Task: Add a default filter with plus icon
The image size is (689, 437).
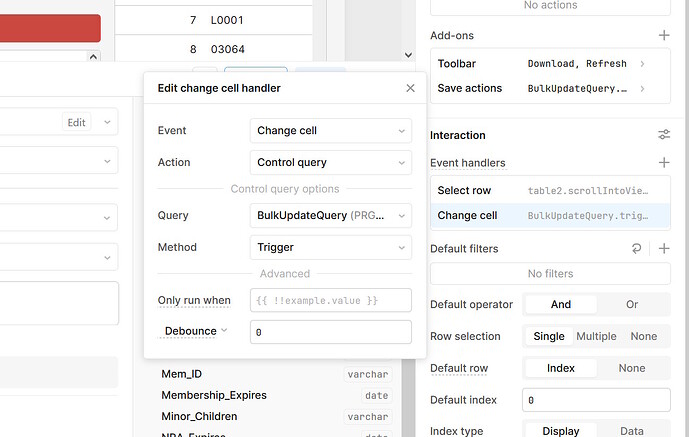Action: (664, 249)
